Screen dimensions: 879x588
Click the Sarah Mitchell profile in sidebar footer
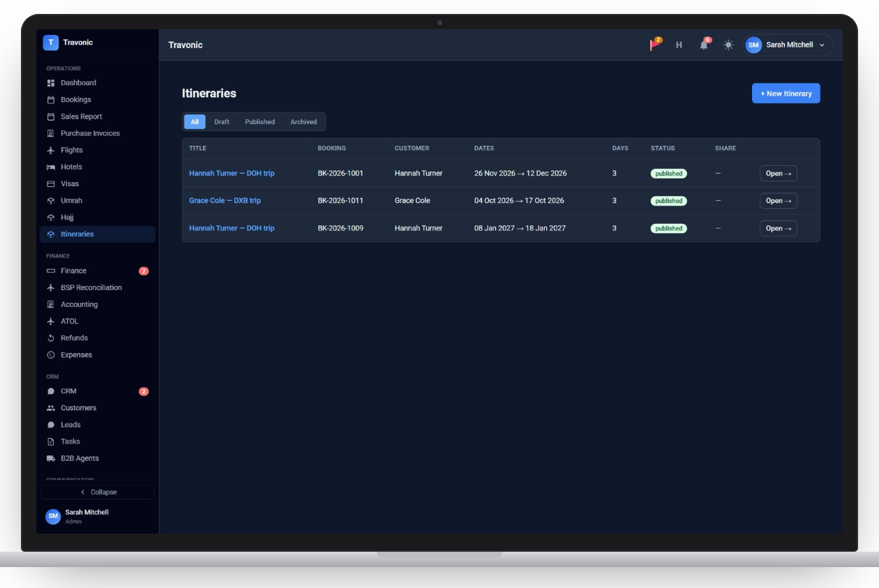pyautogui.click(x=98, y=516)
